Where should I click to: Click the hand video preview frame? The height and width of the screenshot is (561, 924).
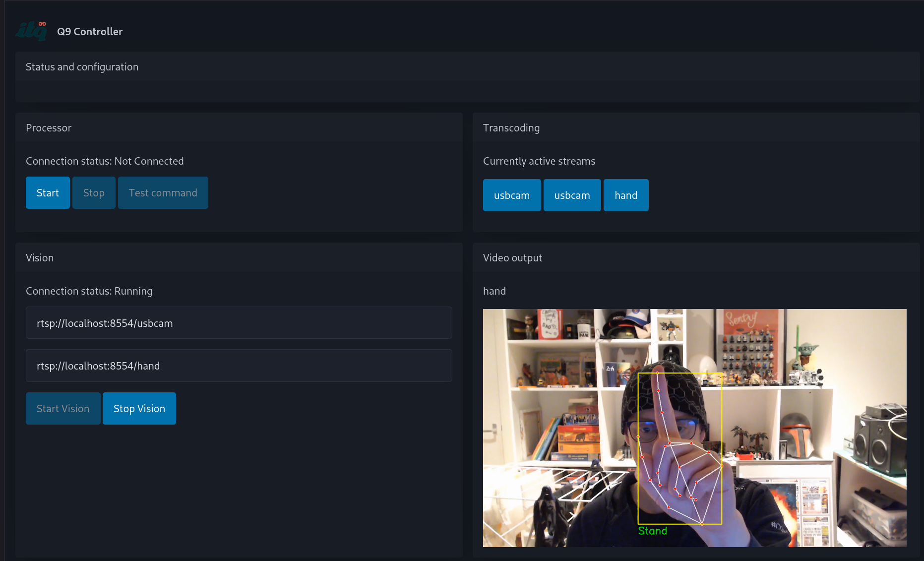tap(694, 428)
